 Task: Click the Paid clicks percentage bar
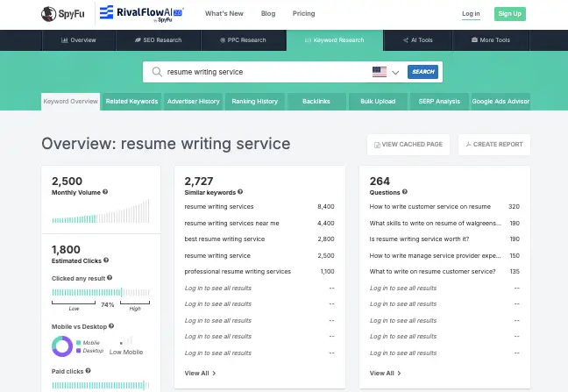(x=100, y=385)
